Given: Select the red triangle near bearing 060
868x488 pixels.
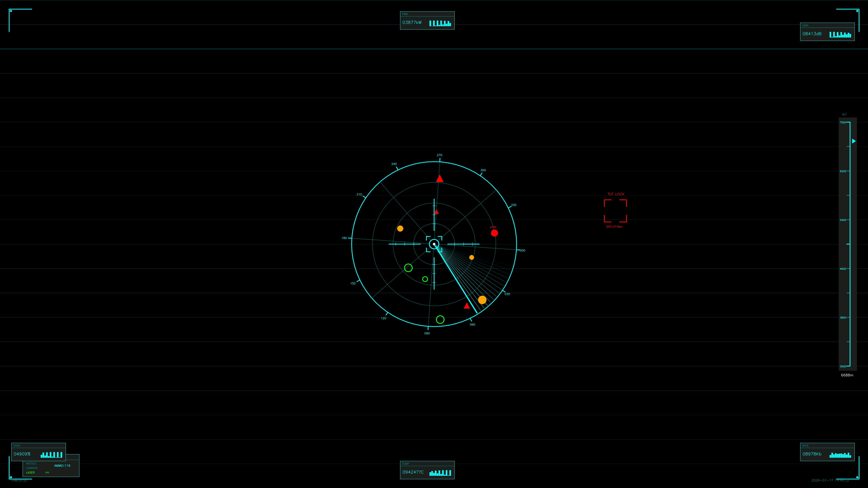Looking at the screenshot, I should (x=466, y=306).
